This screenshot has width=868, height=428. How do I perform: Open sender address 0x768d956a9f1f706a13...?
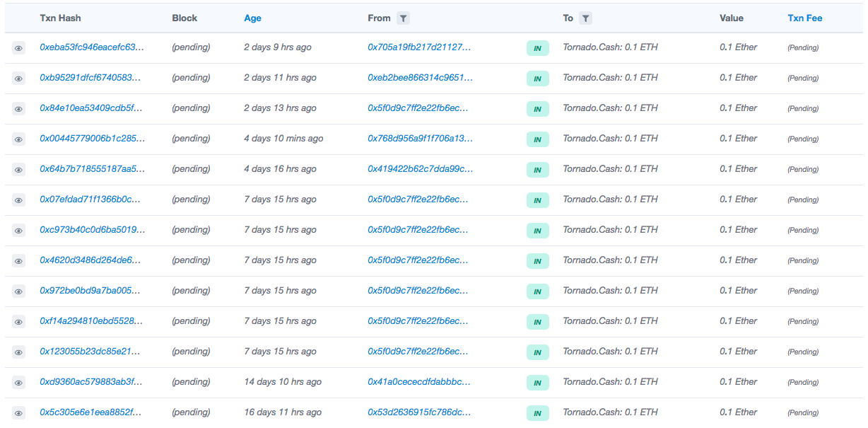click(x=421, y=139)
